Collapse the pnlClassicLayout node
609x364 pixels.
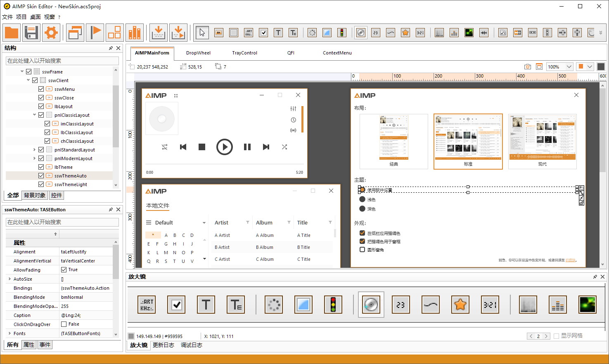point(34,115)
